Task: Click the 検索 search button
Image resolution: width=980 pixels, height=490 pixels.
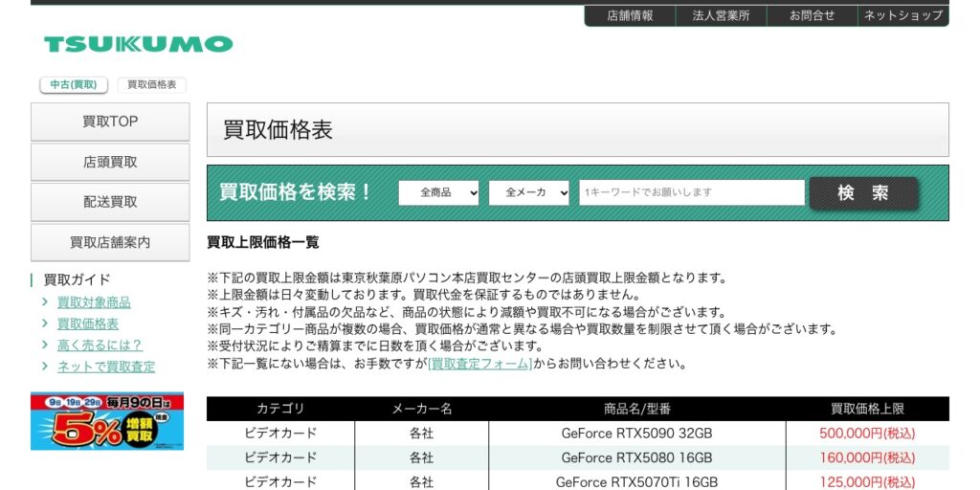Action: (x=863, y=193)
